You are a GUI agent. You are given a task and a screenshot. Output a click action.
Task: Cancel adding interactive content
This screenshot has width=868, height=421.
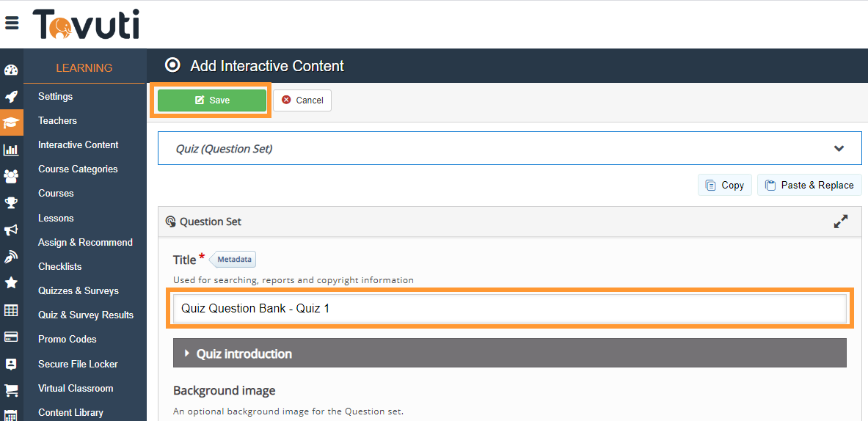[302, 100]
